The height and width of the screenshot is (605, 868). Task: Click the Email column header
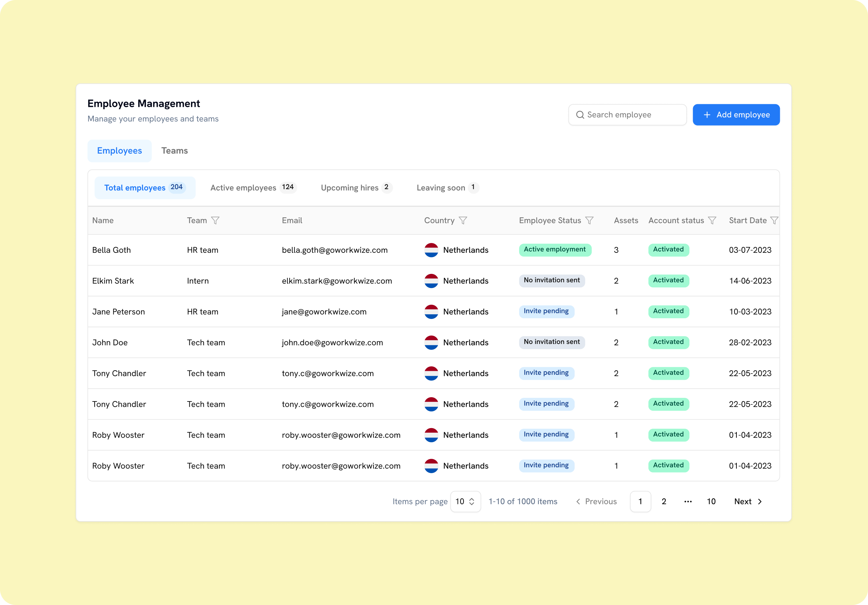(x=292, y=220)
